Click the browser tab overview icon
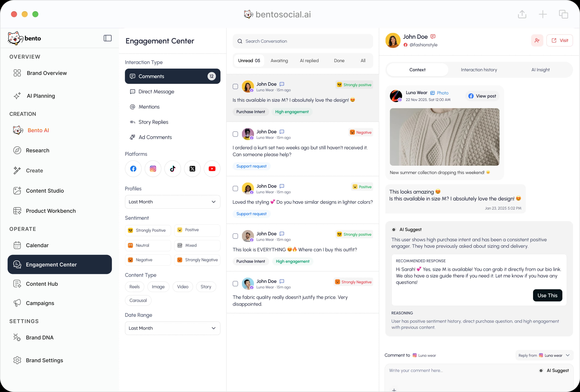This screenshot has width=580, height=392. coord(564,14)
